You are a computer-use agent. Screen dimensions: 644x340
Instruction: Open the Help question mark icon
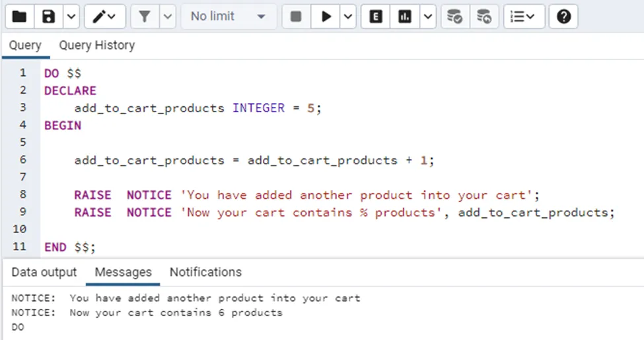(x=563, y=17)
